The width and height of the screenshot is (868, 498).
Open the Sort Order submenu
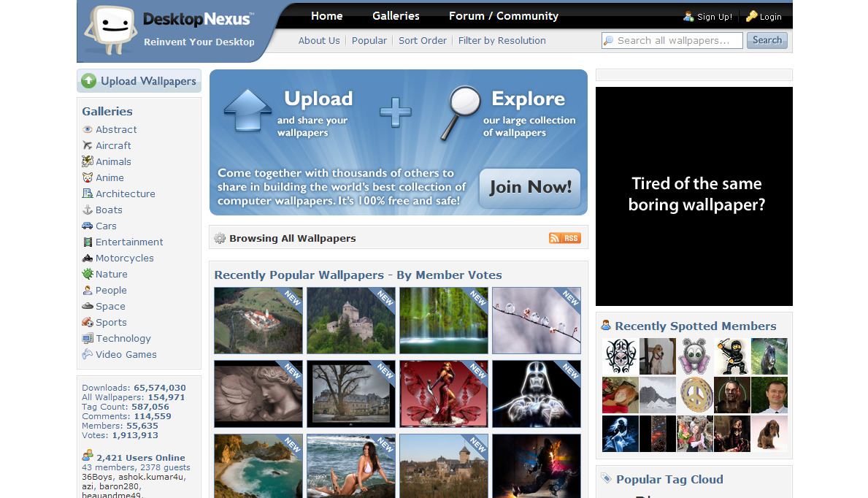pyautogui.click(x=423, y=40)
